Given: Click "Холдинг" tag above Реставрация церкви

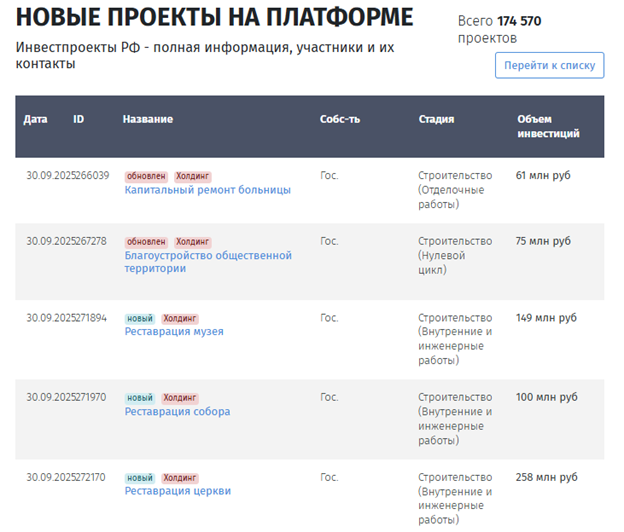Looking at the screenshot, I should (180, 478).
